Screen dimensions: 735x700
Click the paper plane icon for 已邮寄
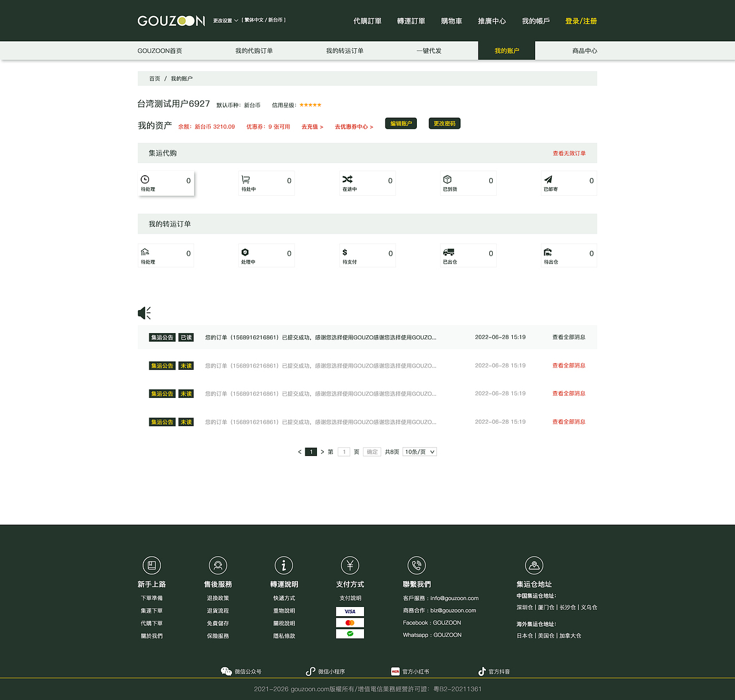coord(548,179)
